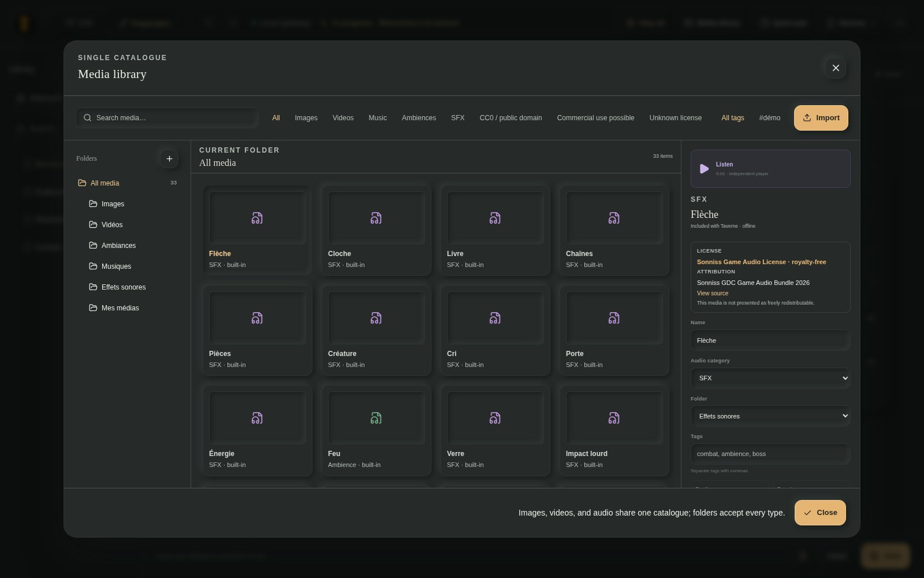The width and height of the screenshot is (924, 578).
Task: Select the Chaînes audio file icon
Action: [x=614, y=218]
